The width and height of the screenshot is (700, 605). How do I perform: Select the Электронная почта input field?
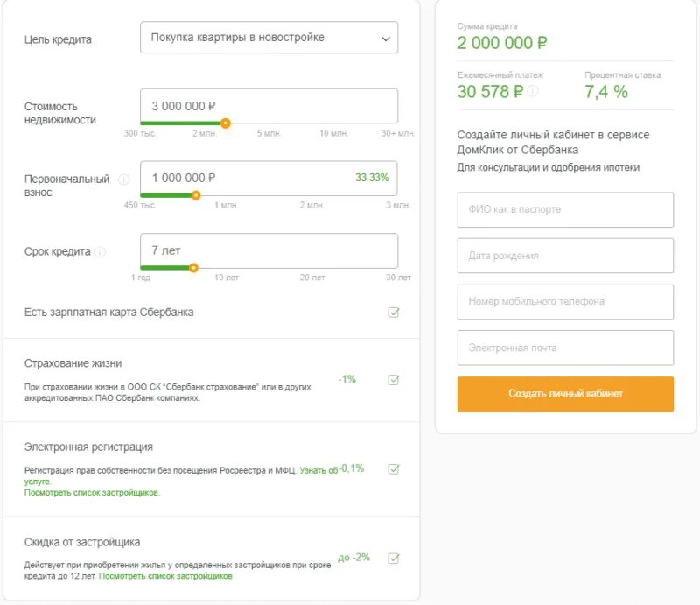tap(565, 348)
